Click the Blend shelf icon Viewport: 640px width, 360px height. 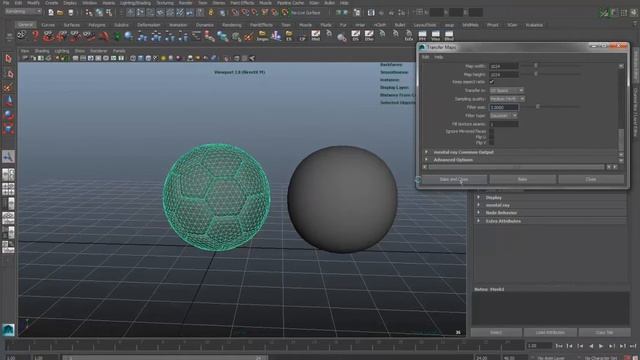pos(449,36)
